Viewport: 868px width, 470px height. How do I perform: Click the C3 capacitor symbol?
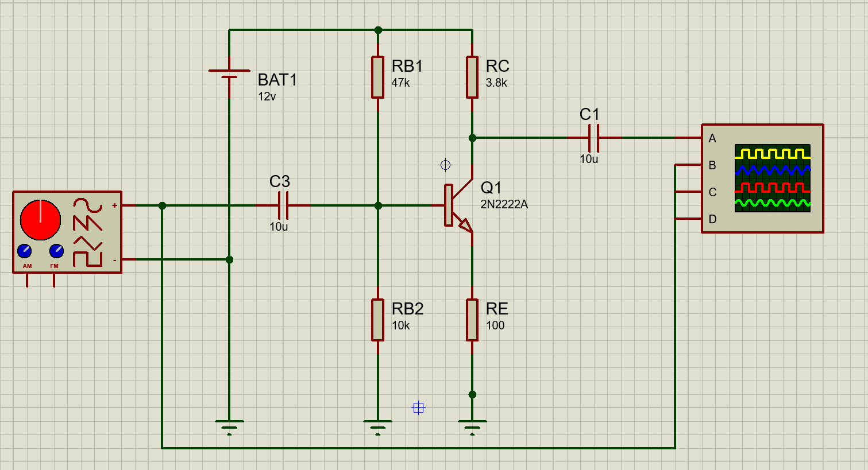[283, 205]
